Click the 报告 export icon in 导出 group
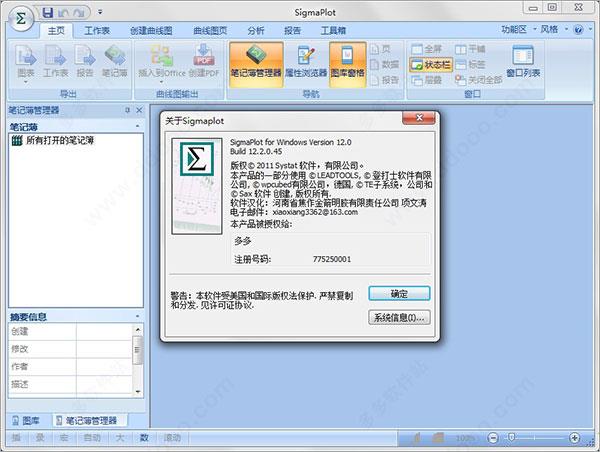Viewport: 600px width, 452px height. tap(85, 60)
